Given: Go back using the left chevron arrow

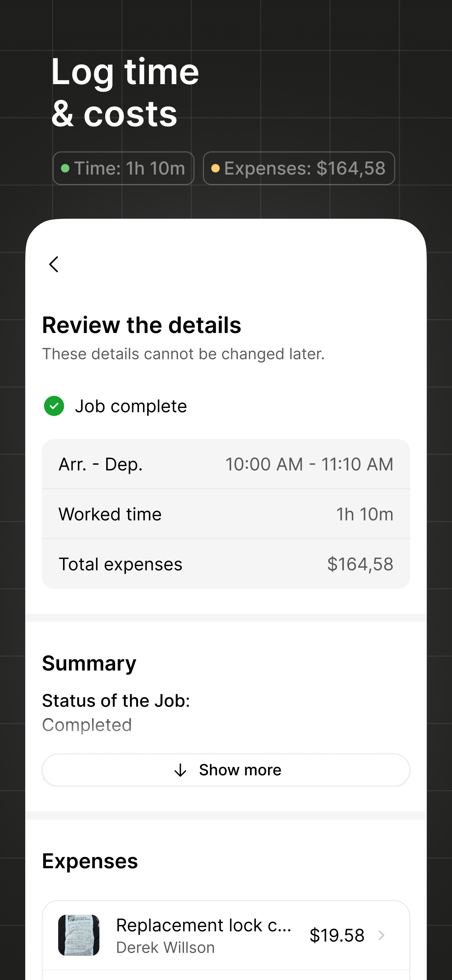Looking at the screenshot, I should coord(54,264).
